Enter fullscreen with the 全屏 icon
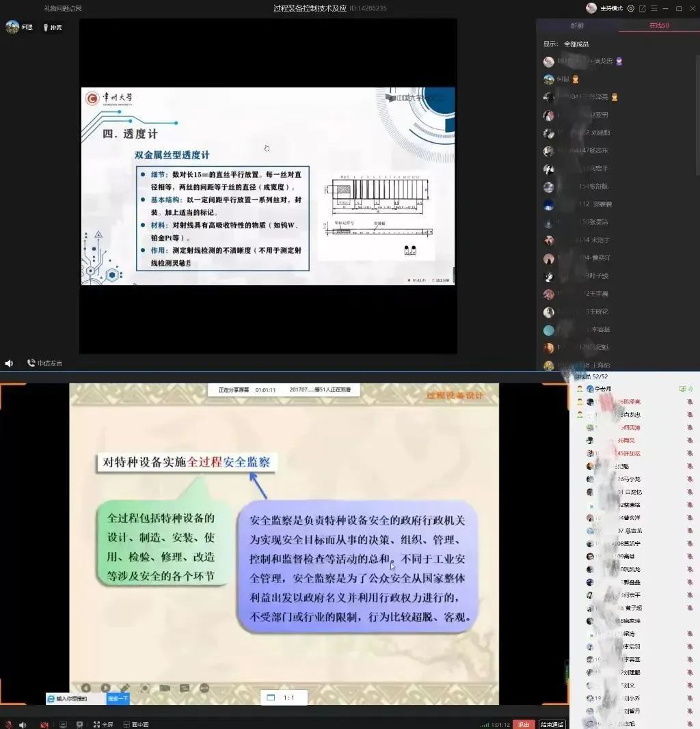Screen dimensions: 700x729 104,724
